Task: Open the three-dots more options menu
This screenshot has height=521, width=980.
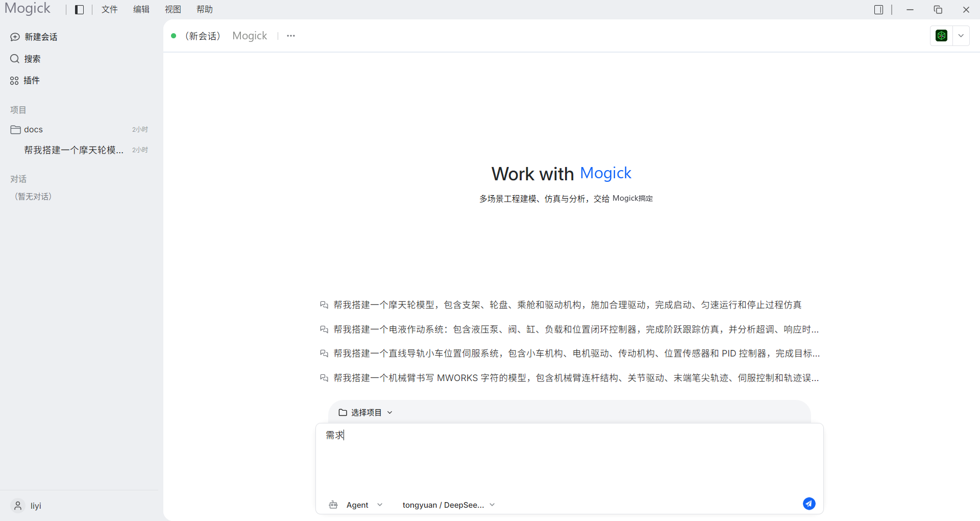Action: pos(291,36)
